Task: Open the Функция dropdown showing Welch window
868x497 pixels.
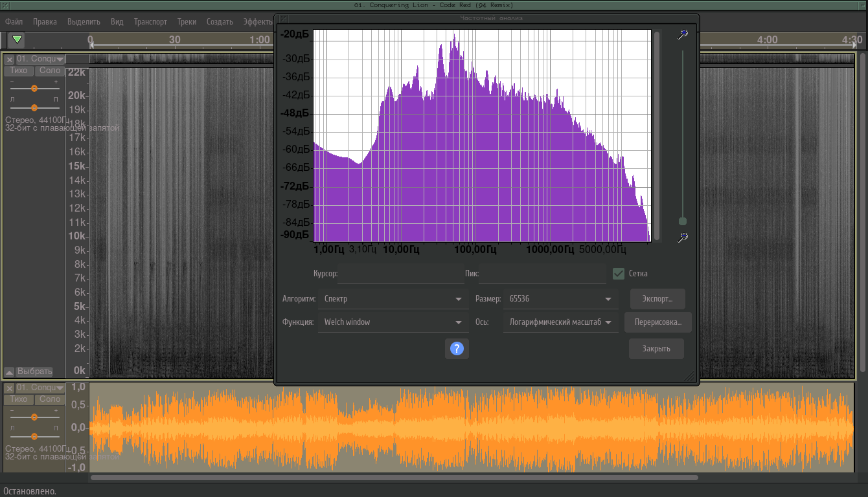Action: click(393, 322)
